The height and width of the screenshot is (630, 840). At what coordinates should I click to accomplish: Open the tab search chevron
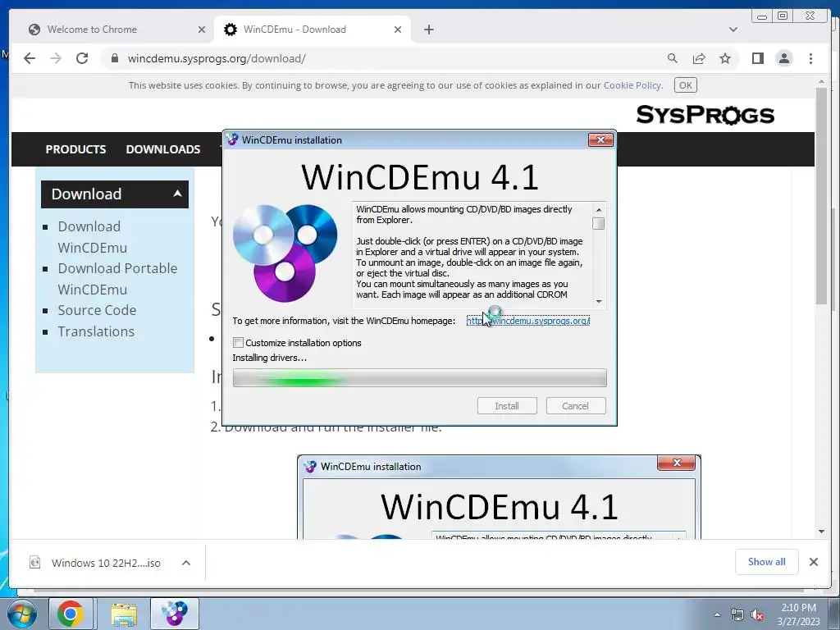tap(733, 30)
